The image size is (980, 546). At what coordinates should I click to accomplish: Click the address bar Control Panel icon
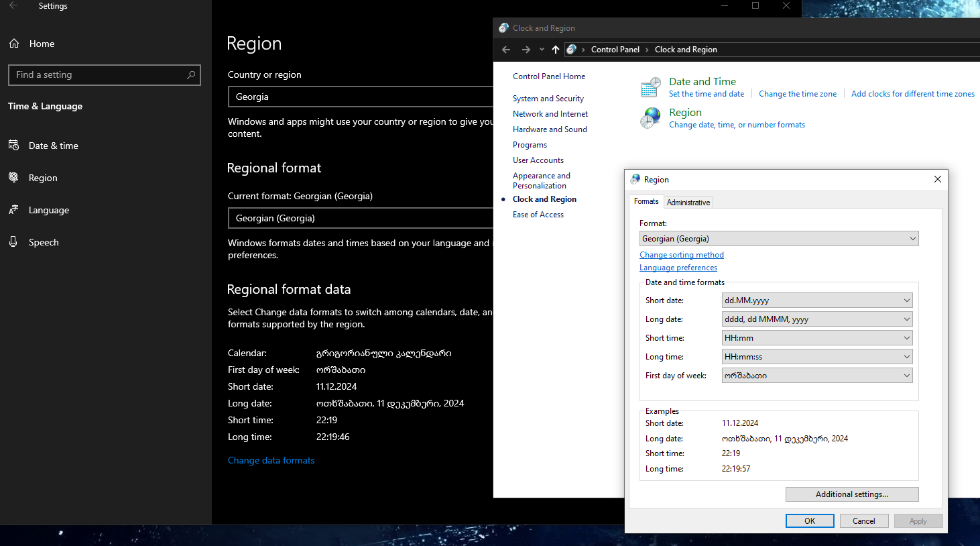[x=571, y=50]
